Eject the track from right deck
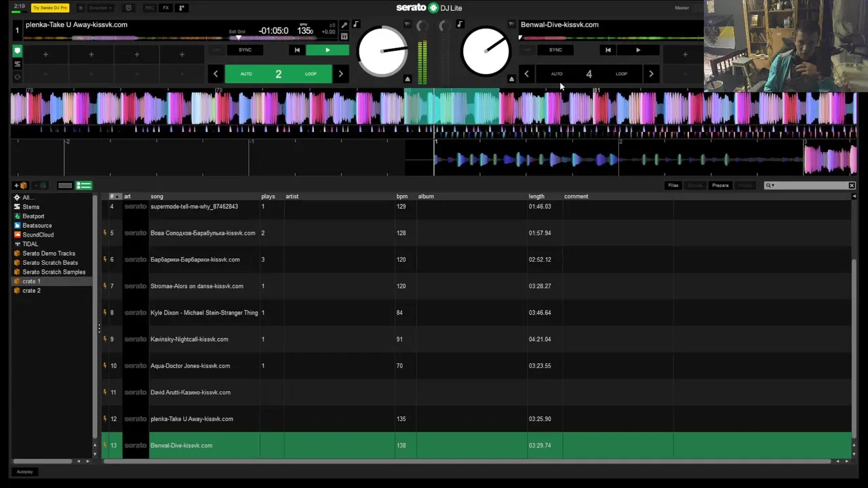 click(x=511, y=79)
